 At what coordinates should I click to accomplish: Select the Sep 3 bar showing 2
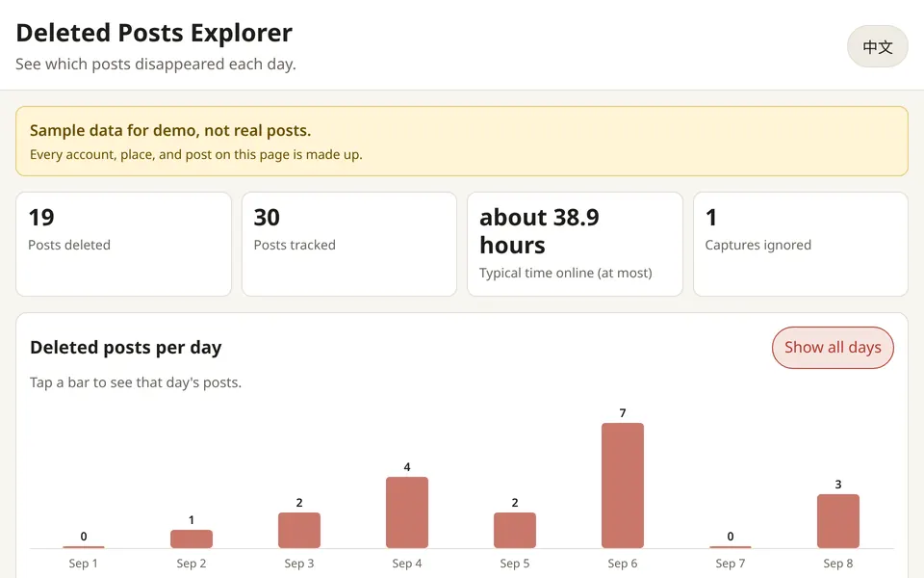click(x=299, y=530)
